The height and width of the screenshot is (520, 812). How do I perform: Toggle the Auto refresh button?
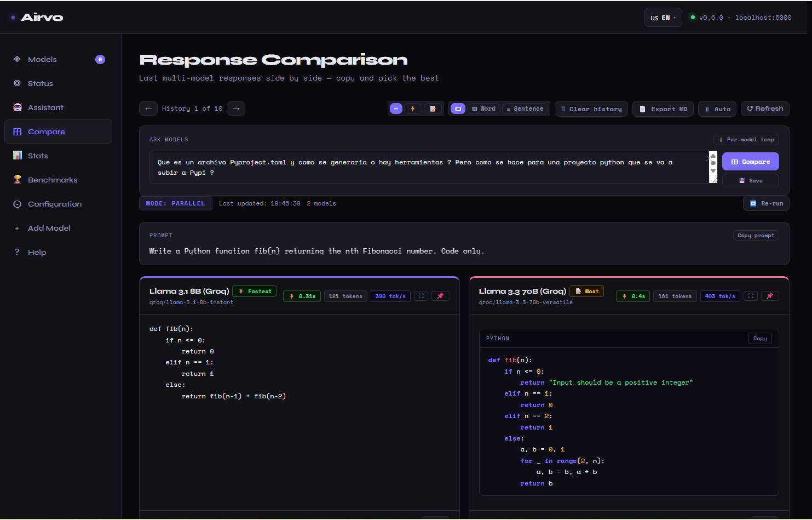coord(717,108)
